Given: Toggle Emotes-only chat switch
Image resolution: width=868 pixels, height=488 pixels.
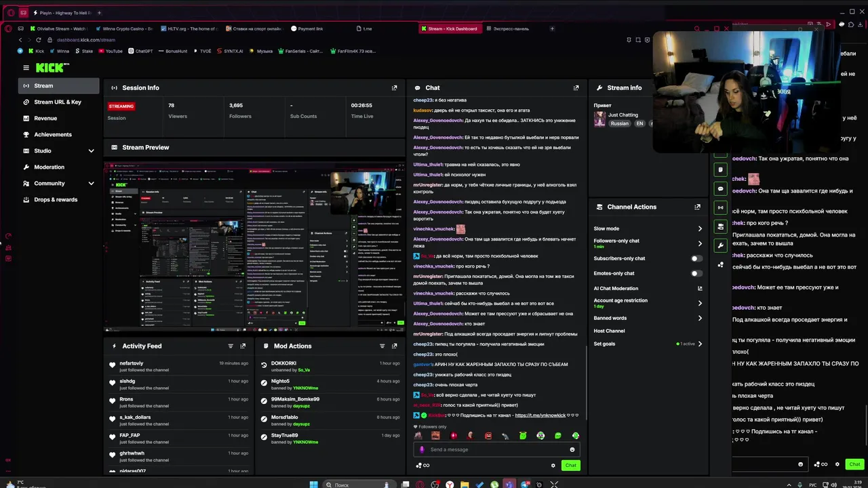Looking at the screenshot, I should pyautogui.click(x=696, y=273).
